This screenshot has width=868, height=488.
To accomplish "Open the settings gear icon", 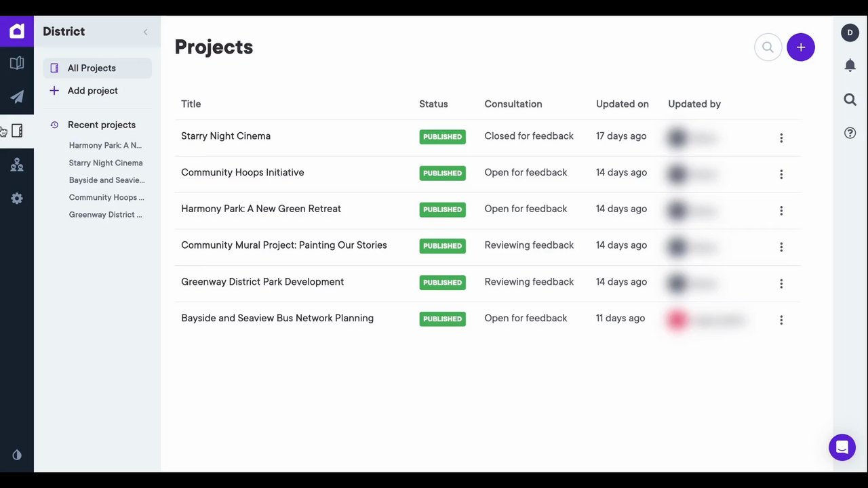I will point(17,199).
